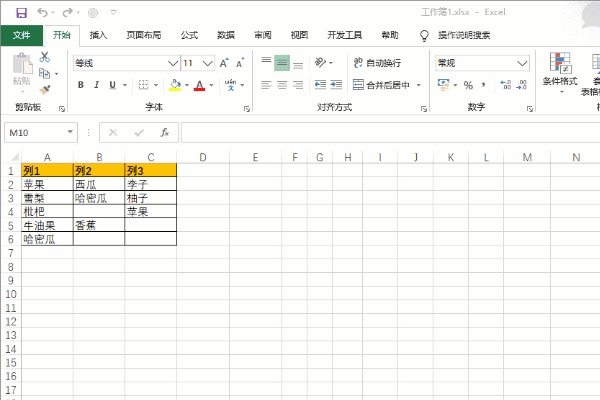The image size is (600, 400).
Task: Open the font size dropdown showing 11
Action: (208, 63)
